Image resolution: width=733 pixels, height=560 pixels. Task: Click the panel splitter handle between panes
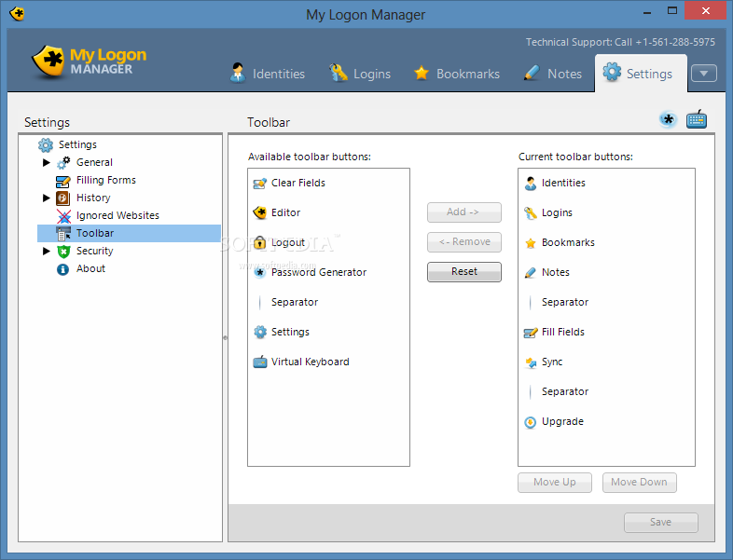226,337
